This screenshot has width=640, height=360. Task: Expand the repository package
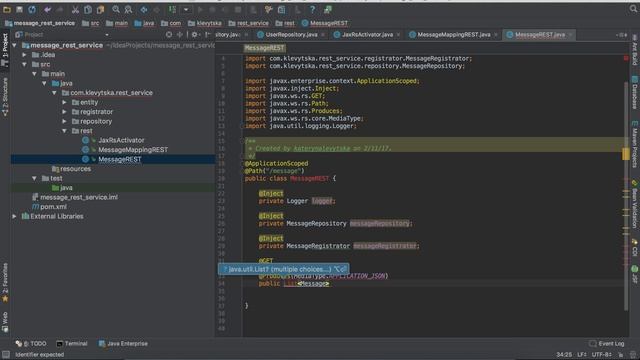64,121
